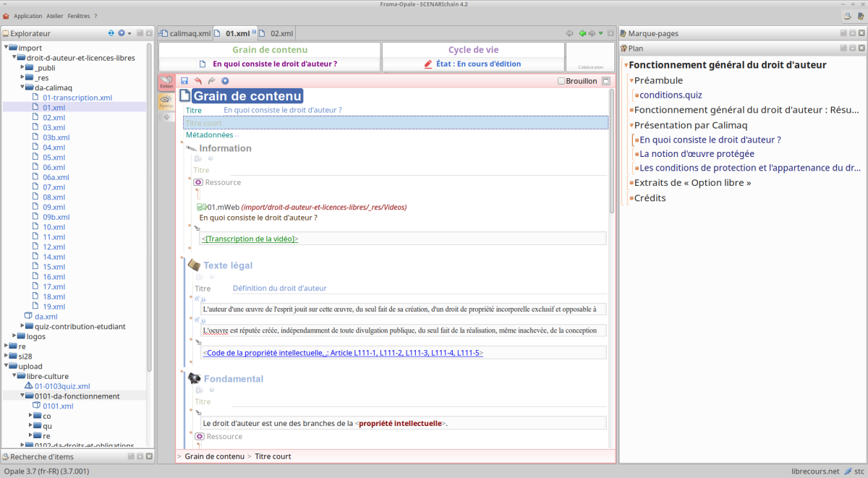This screenshot has width=868, height=478.
Task: Close the Plan panel
Action: [x=862, y=48]
